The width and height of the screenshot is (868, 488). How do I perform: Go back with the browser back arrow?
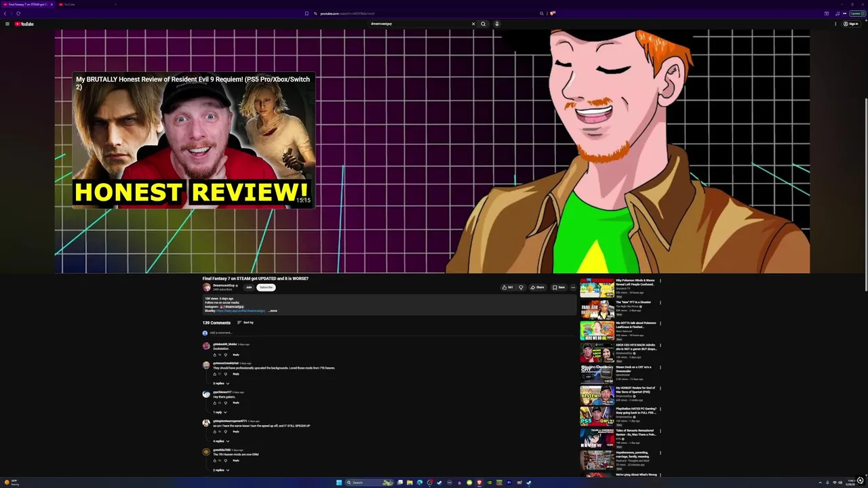coord(5,14)
